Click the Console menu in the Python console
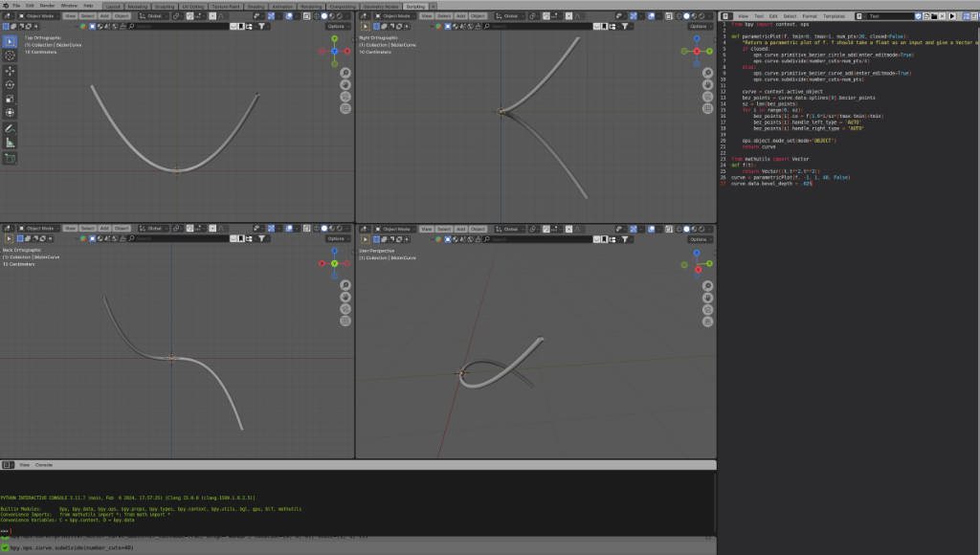 [44, 465]
